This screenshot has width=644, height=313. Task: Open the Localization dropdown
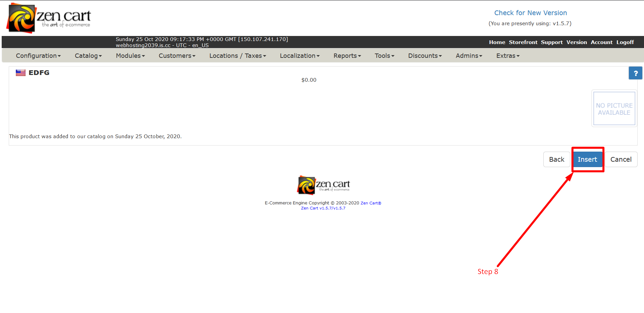point(300,56)
